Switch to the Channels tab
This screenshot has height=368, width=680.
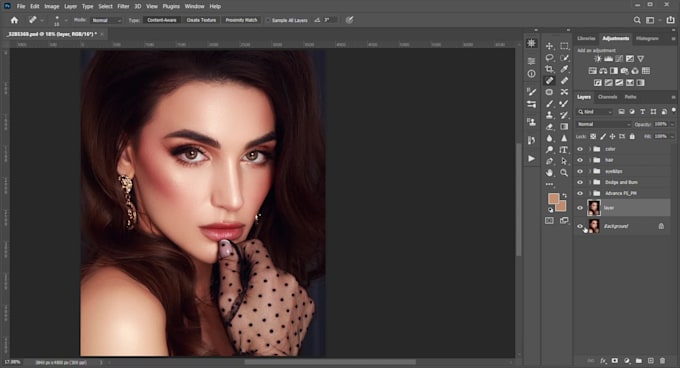click(607, 97)
